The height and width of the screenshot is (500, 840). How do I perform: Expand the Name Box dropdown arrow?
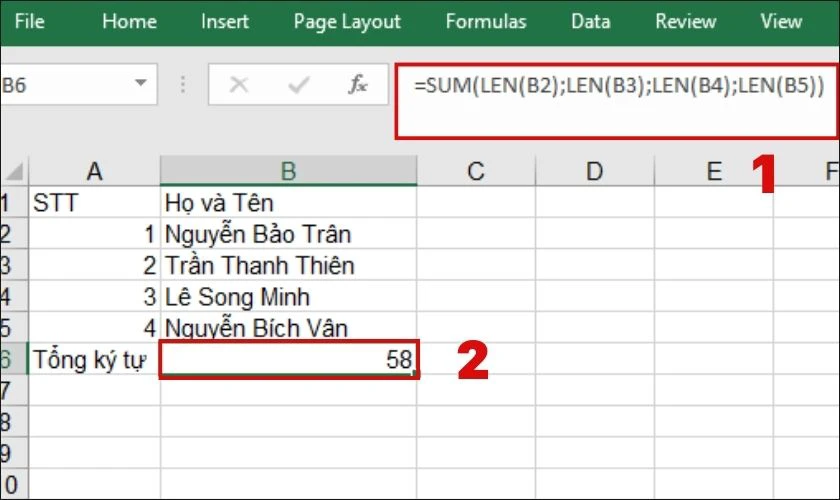pos(140,83)
